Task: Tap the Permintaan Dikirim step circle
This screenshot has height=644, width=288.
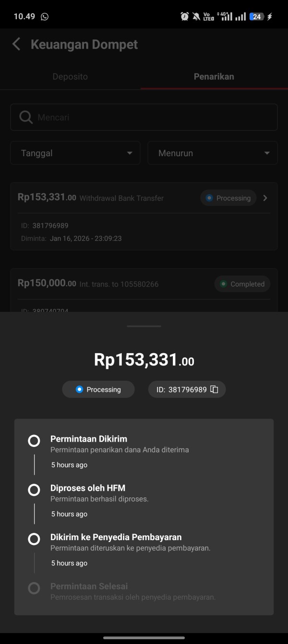Action: [34, 441]
